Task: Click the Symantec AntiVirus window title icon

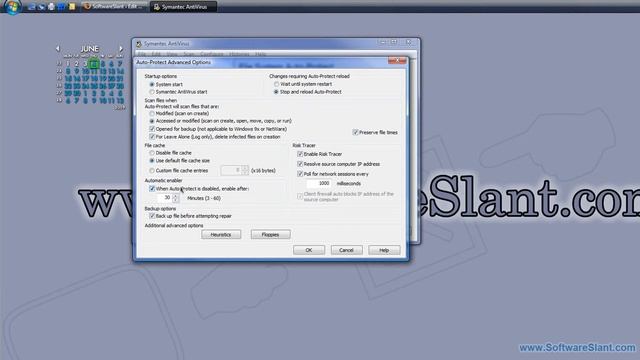Action: pos(139,44)
